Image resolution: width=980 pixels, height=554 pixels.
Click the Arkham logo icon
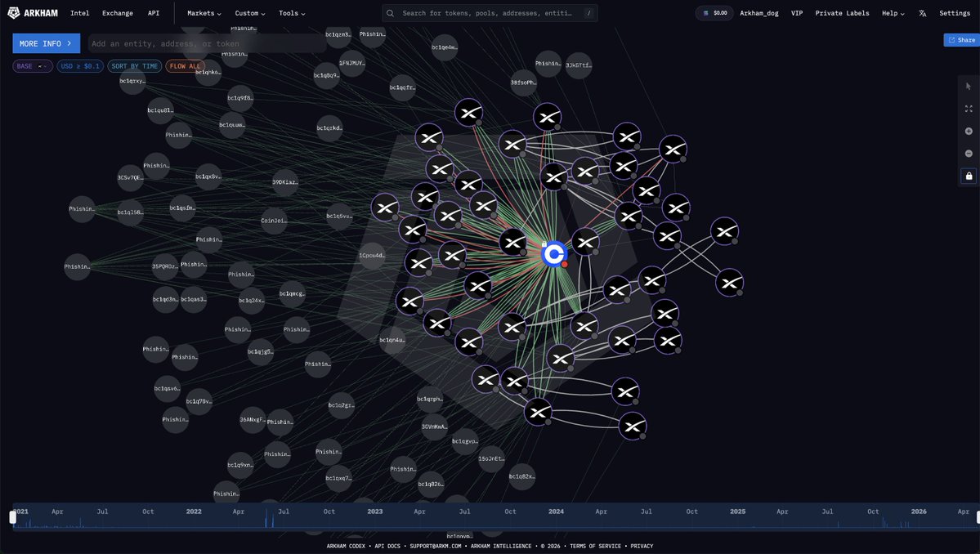pos(14,12)
